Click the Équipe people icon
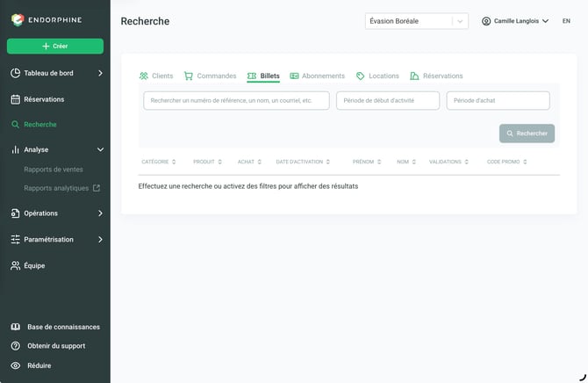Screen dimensions: 588x383 (16, 266)
